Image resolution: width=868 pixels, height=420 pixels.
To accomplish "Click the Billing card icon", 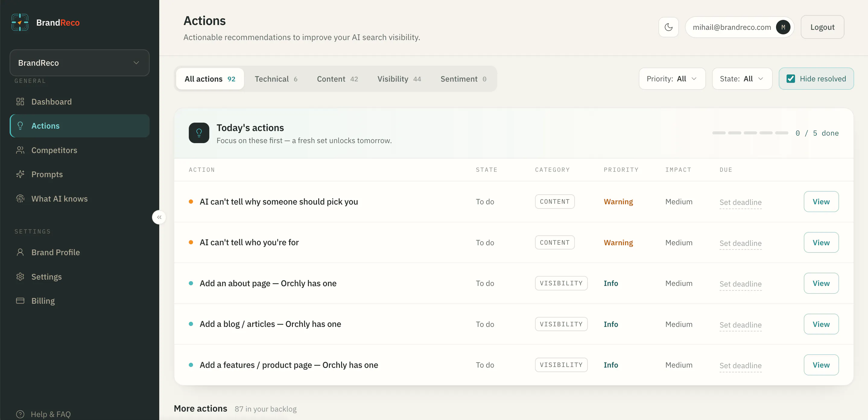I will click(20, 301).
